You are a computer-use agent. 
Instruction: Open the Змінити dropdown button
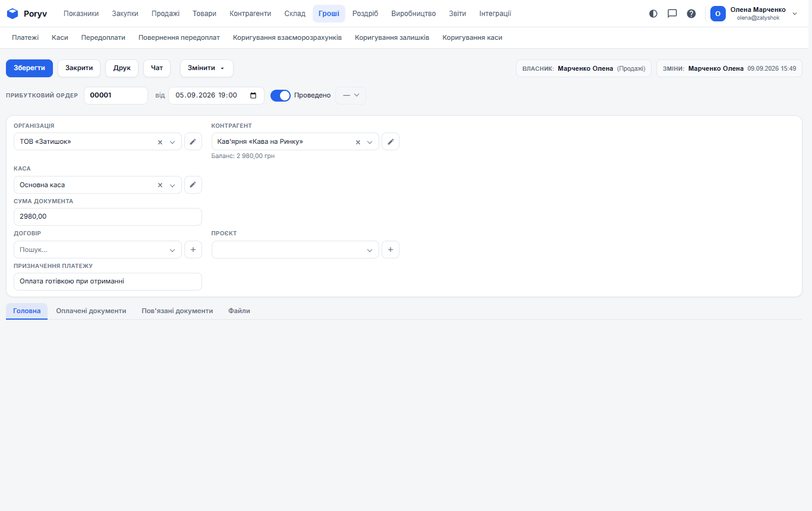207,68
